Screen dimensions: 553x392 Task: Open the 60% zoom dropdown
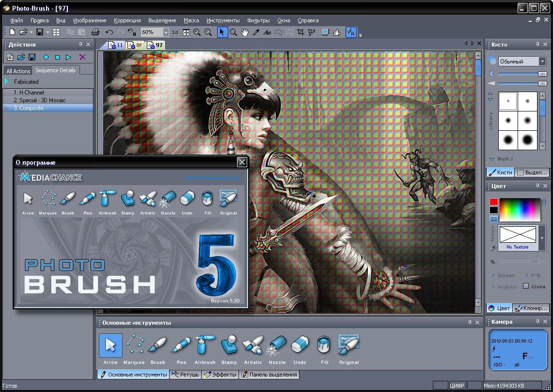pyautogui.click(x=166, y=32)
